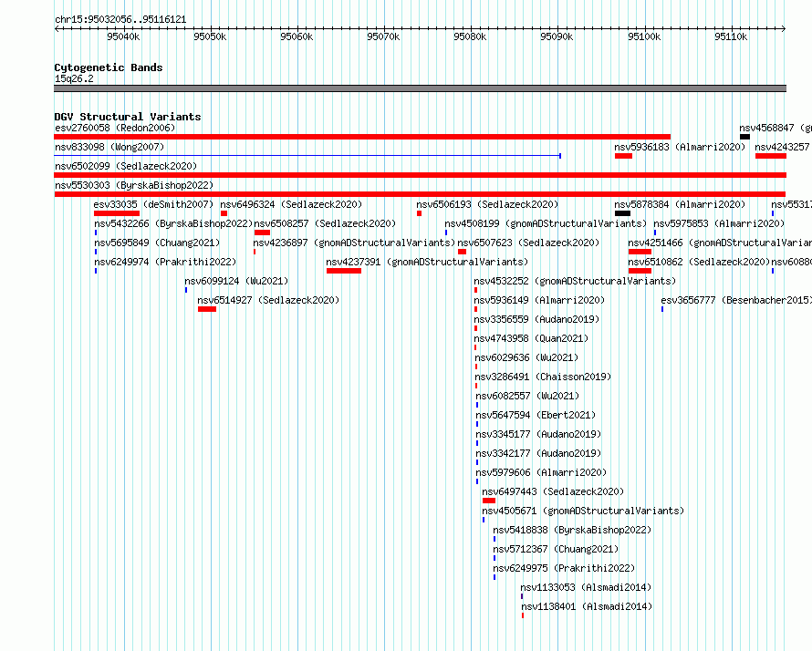Click nsv4236897 (gnomADStructuralVariants) label
Viewport: 812px width, 651px height.
[354, 243]
